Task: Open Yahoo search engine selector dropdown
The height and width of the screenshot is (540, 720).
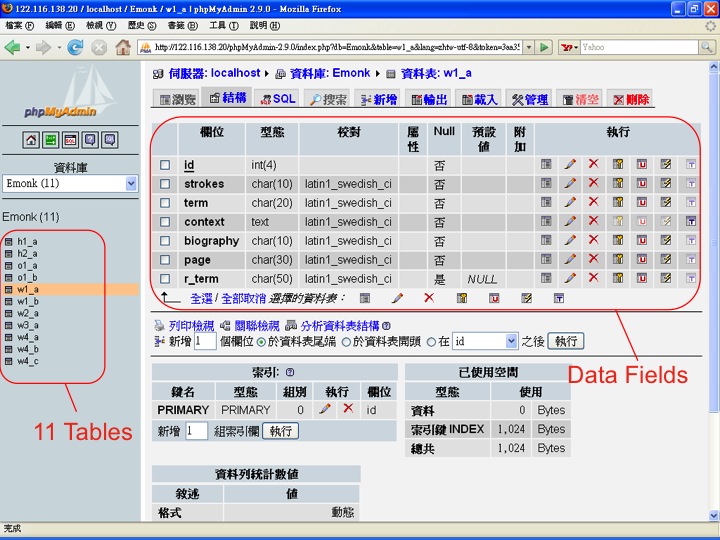Action: click(569, 47)
